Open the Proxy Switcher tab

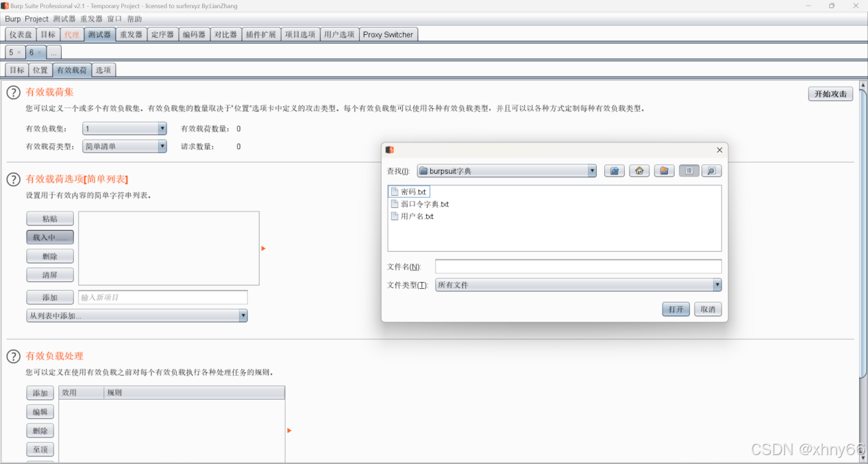click(388, 35)
